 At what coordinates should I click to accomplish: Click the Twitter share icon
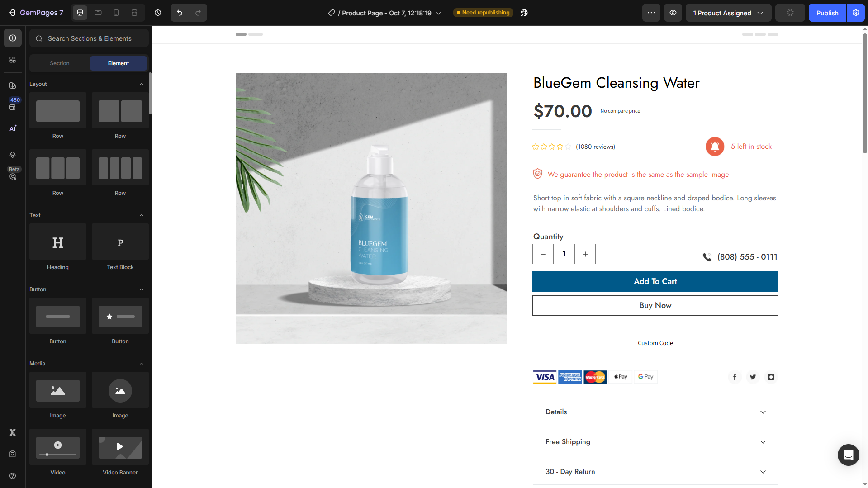(753, 377)
